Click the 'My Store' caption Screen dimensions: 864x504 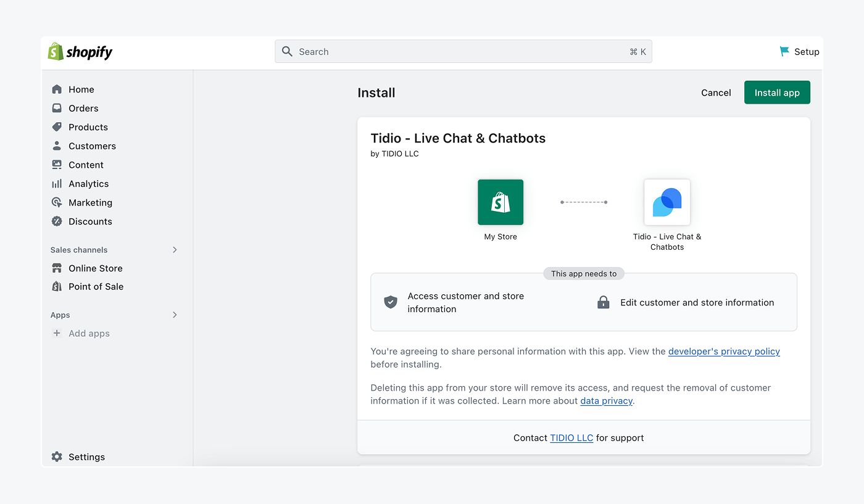coord(501,237)
